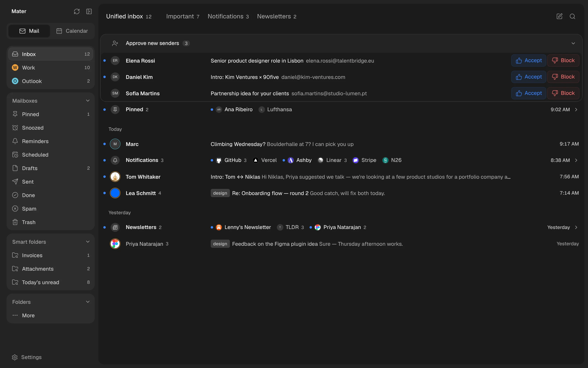Accept sender Sofia Martins
Image resolution: width=588 pixels, height=368 pixels.
coord(529,93)
